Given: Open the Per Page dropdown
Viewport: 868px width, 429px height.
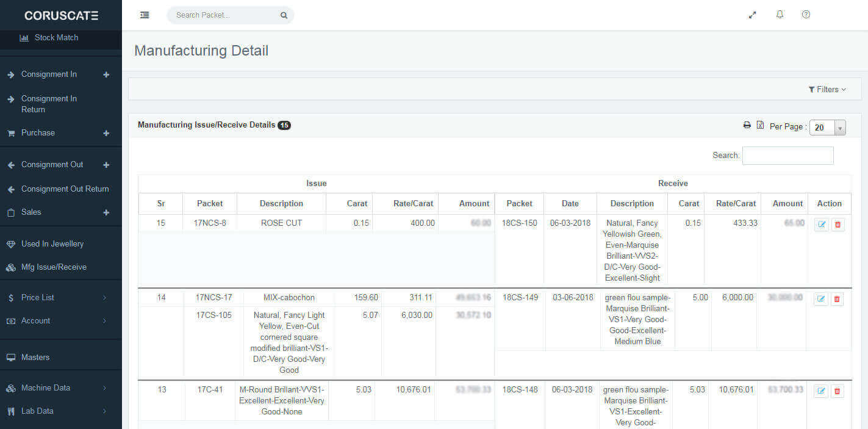Looking at the screenshot, I should 827,128.
